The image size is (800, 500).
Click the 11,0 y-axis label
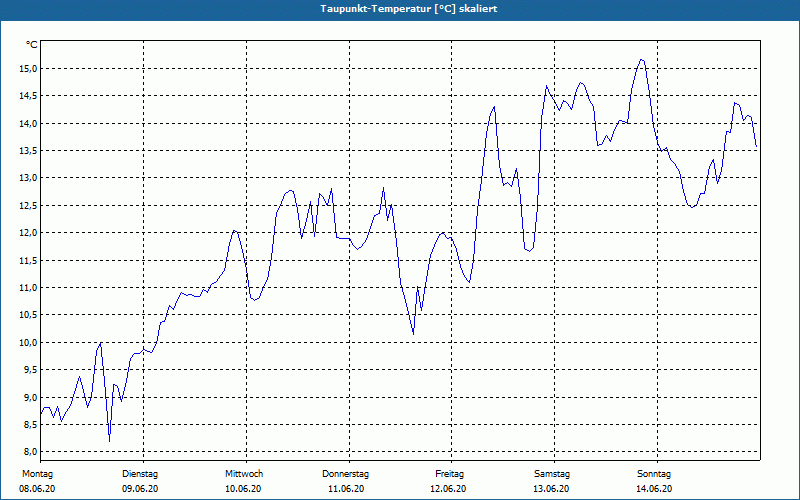click(29, 288)
